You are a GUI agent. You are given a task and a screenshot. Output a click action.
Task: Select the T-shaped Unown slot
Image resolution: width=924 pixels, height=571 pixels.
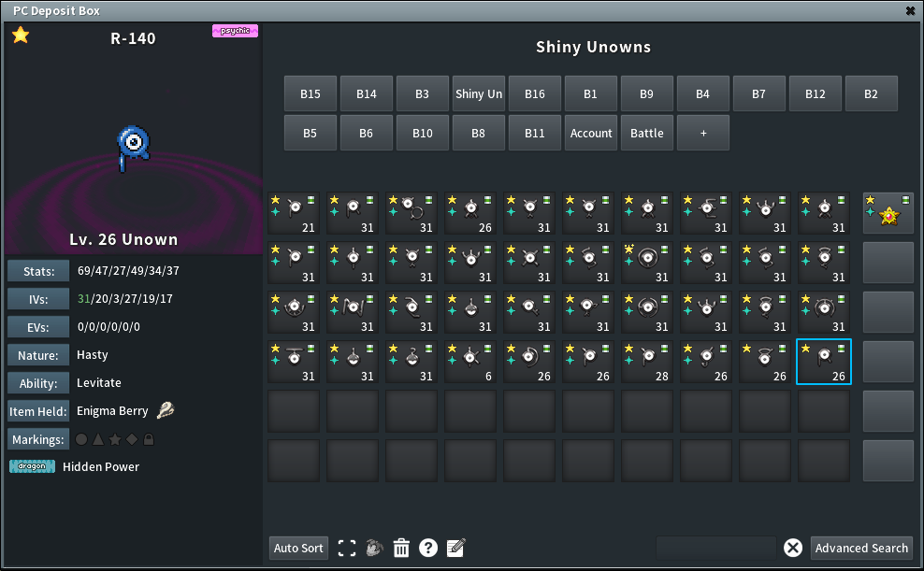294,362
